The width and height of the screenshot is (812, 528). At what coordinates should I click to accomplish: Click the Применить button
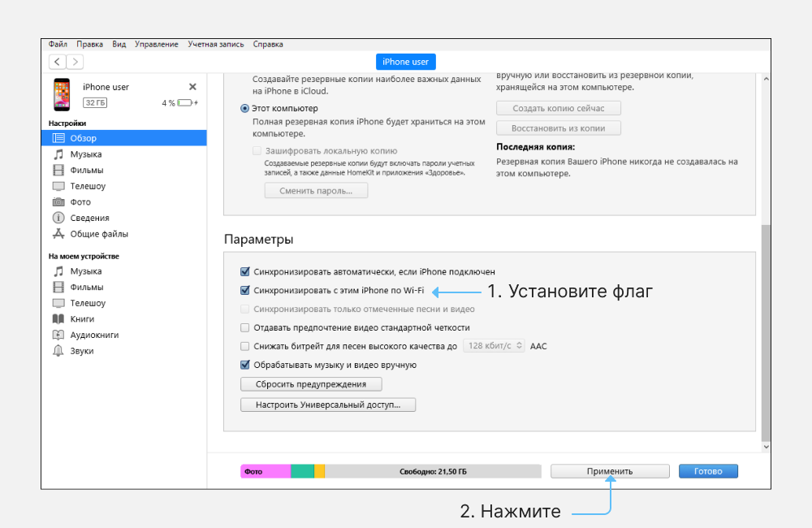pos(610,471)
